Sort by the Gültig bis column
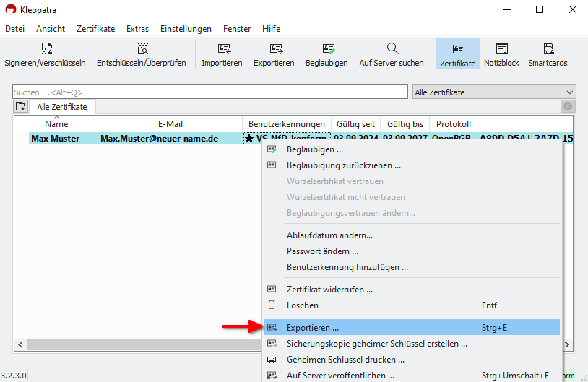 (405, 124)
